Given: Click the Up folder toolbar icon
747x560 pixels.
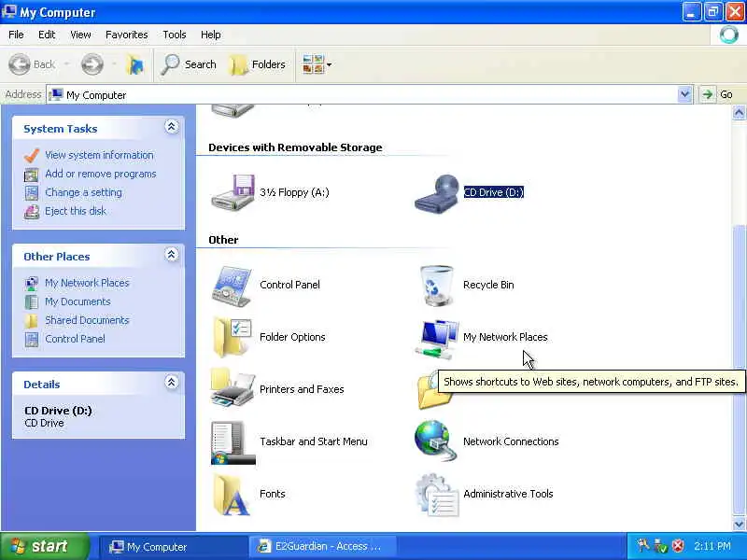Looking at the screenshot, I should point(135,64).
